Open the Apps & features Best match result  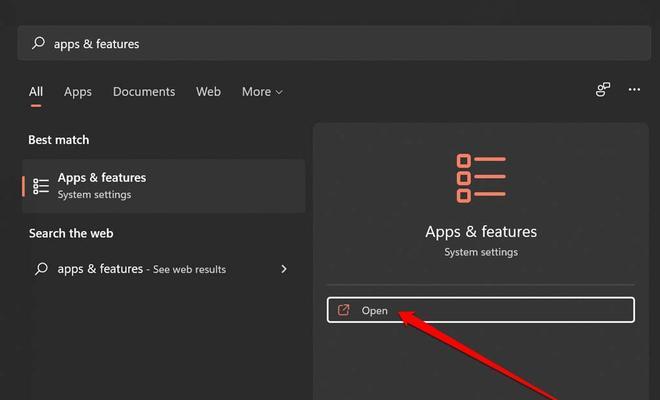[x=164, y=186]
